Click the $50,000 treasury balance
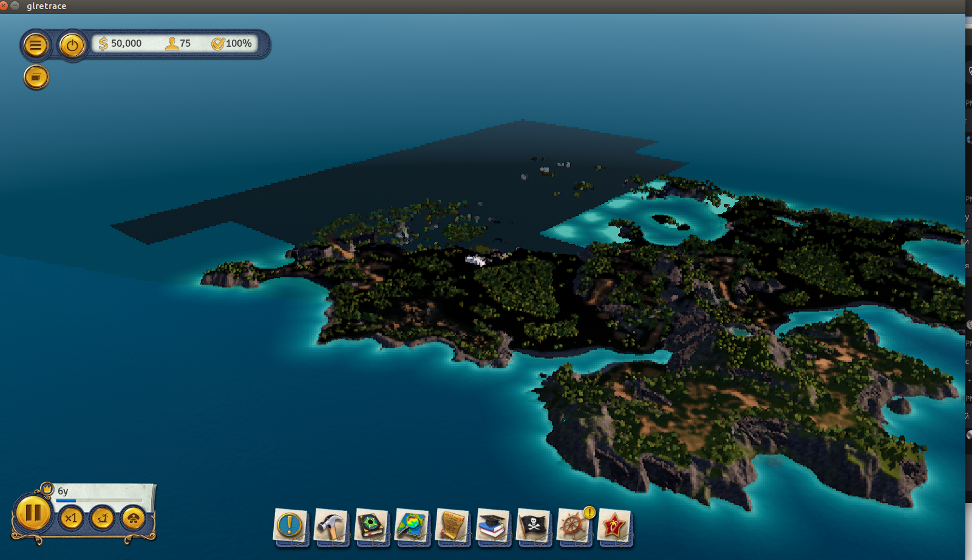972x560 pixels. point(120,44)
